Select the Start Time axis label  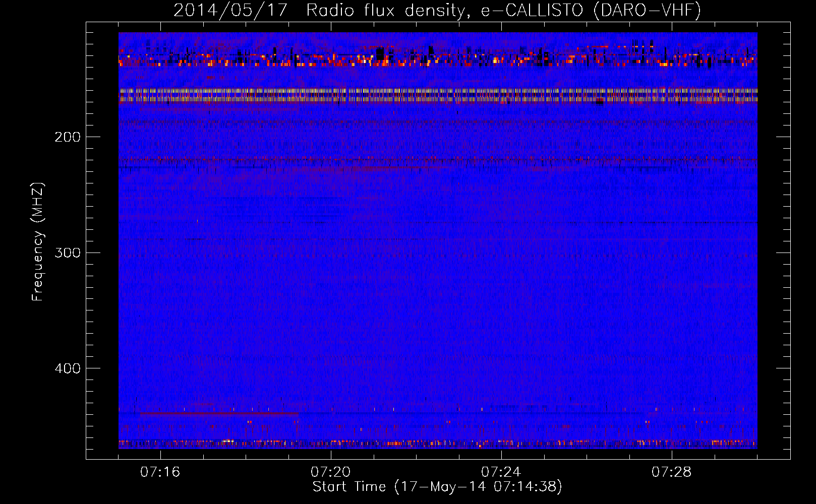coord(437,487)
